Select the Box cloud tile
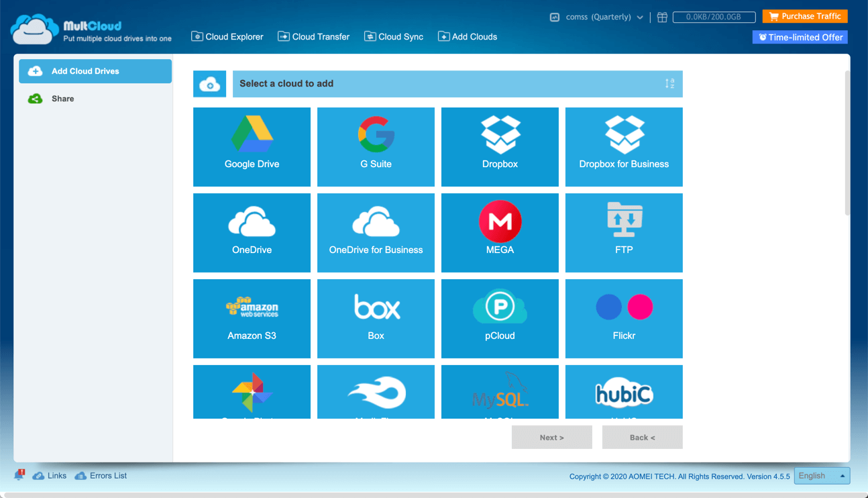The image size is (868, 498). point(376,319)
